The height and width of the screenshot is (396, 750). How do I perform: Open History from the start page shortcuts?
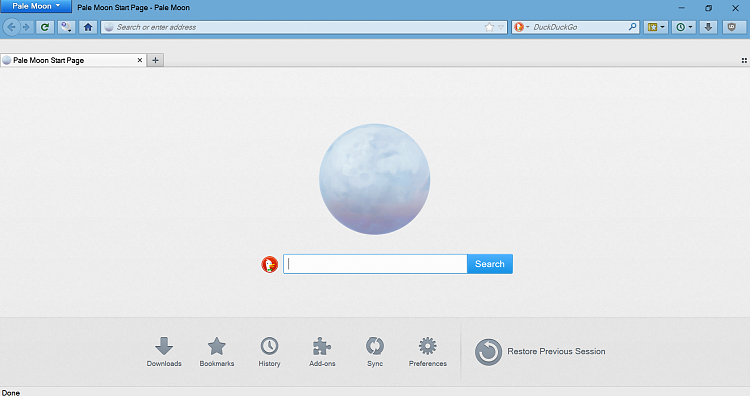point(269,352)
